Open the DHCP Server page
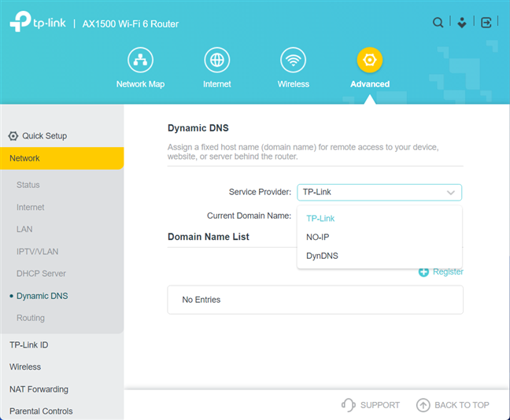 tap(41, 274)
